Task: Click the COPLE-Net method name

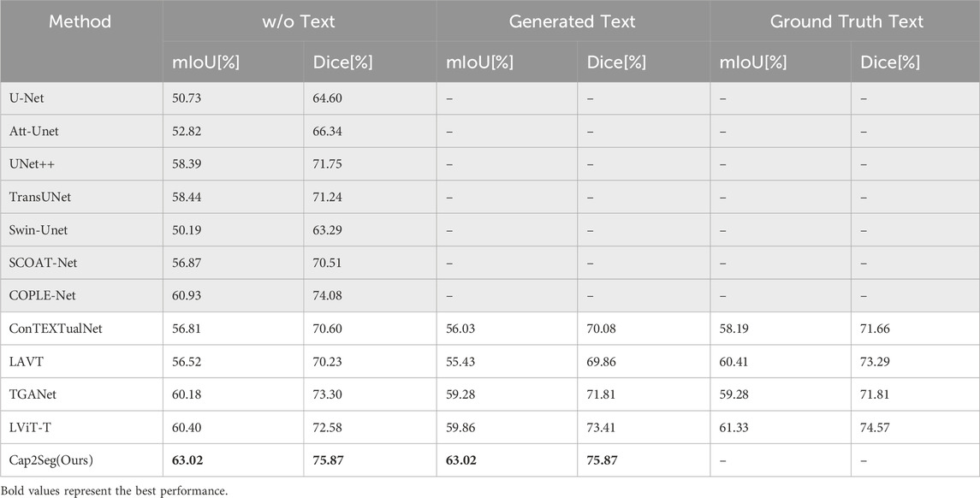Action: point(42,295)
